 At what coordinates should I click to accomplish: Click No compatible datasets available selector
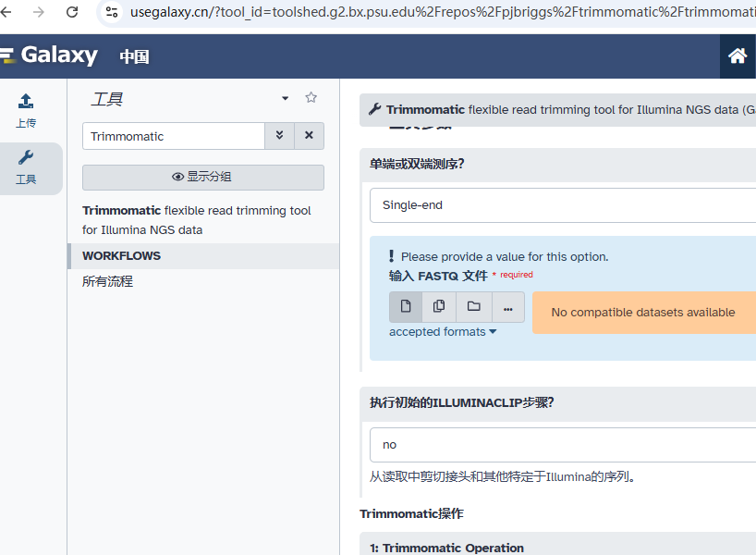(x=643, y=313)
